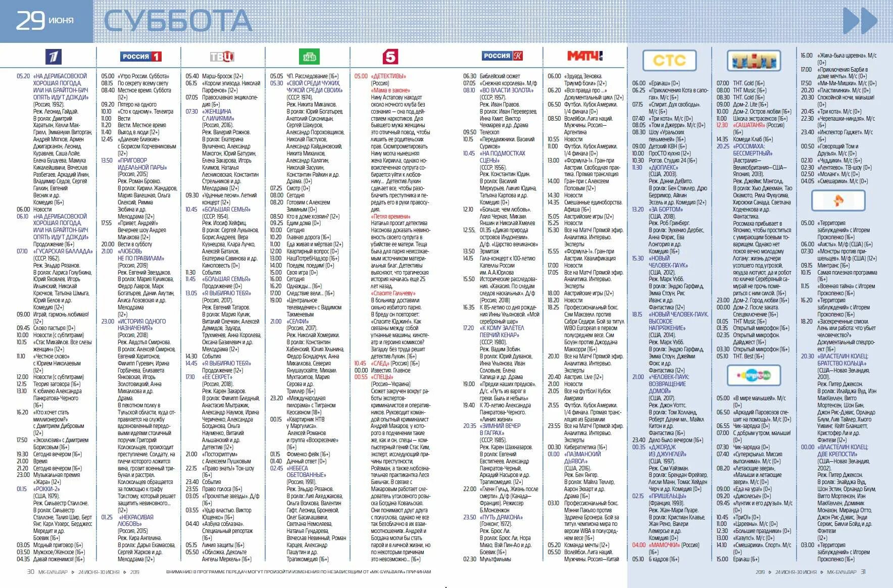
Task: Click «ПУТЬ ДРАКОНА» at 23.50
Action: [x=502, y=517]
